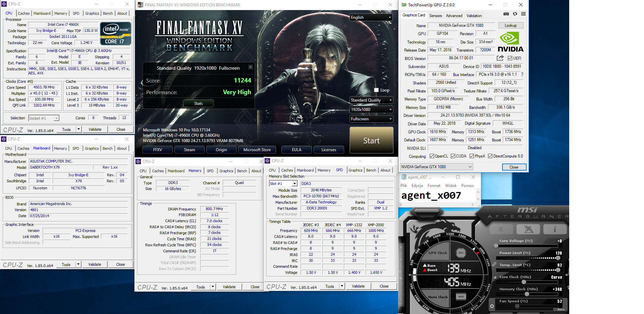Screen dimensions: 644x314
Task: Click the GPU-Z Name field NVIDIA GeForce GTX 1080
Action: (x=461, y=25)
